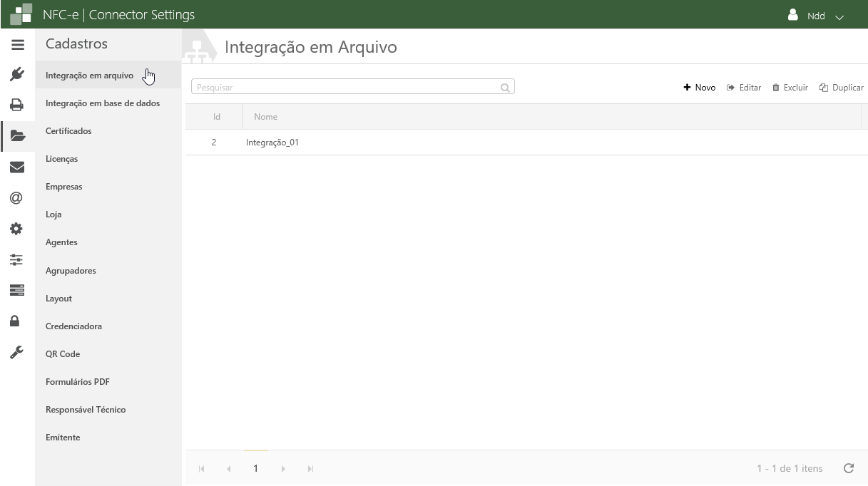Viewport: 868px width, 486px height.
Task: Open the at-sign email sidebar icon
Action: [x=17, y=197]
